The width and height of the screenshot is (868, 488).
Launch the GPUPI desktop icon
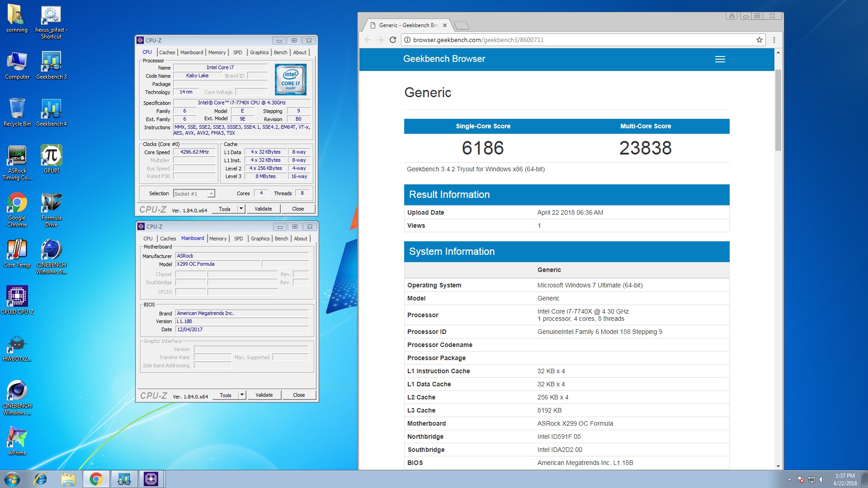[x=51, y=160]
